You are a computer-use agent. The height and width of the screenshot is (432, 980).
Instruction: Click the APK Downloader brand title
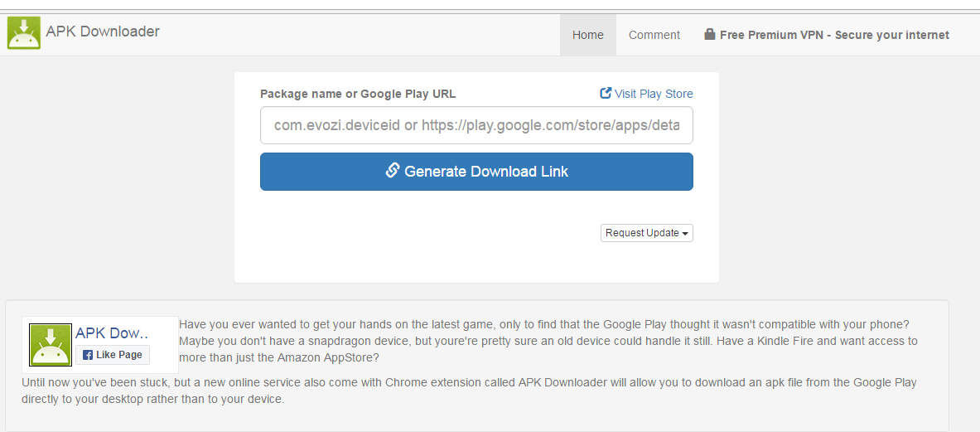coord(103,32)
